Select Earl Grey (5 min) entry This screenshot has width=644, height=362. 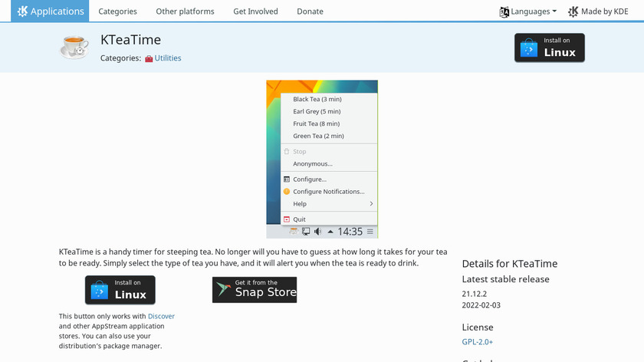pos(317,111)
